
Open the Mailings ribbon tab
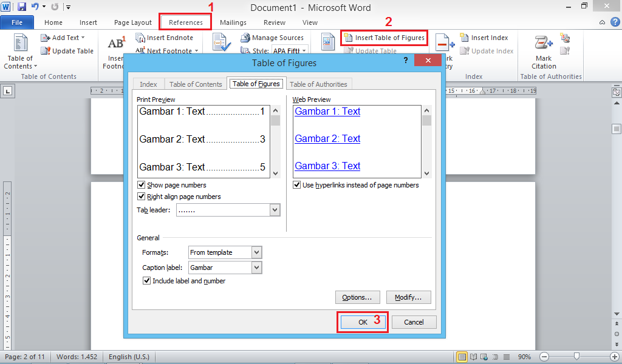click(x=233, y=22)
